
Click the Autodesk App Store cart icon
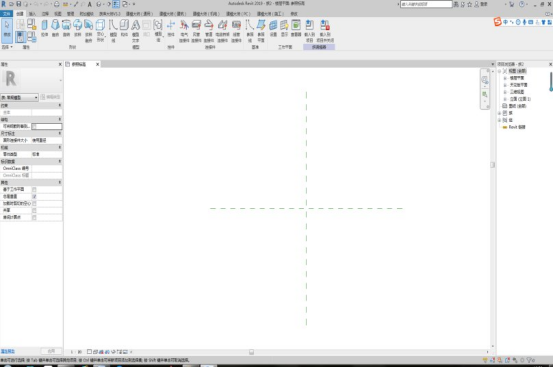pyautogui.click(x=512, y=4)
